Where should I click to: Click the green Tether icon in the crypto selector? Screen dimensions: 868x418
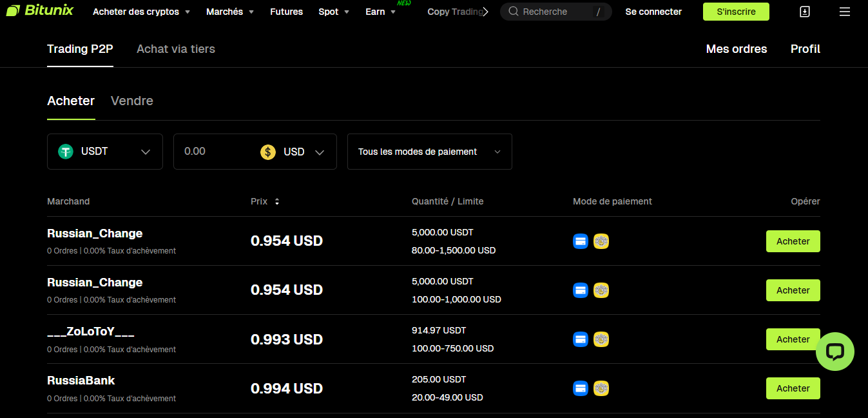coord(65,151)
